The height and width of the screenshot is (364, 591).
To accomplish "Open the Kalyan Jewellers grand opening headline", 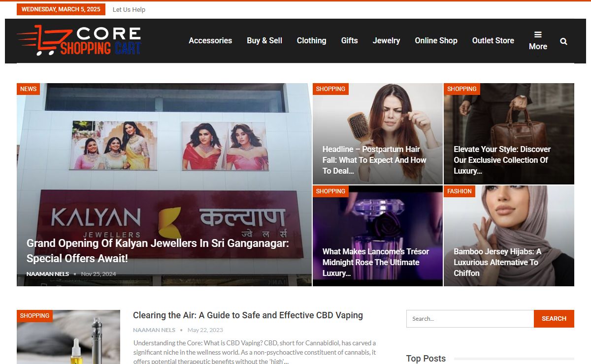I will (158, 251).
